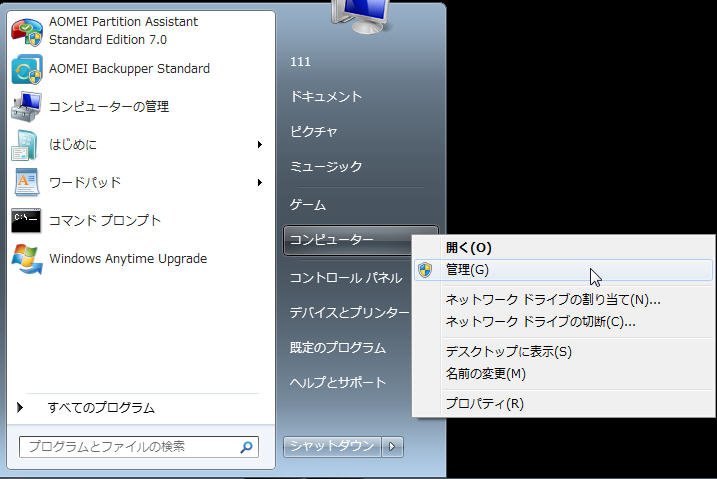The image size is (717, 479).
Task: Click the はじめに icon
Action: click(x=25, y=145)
